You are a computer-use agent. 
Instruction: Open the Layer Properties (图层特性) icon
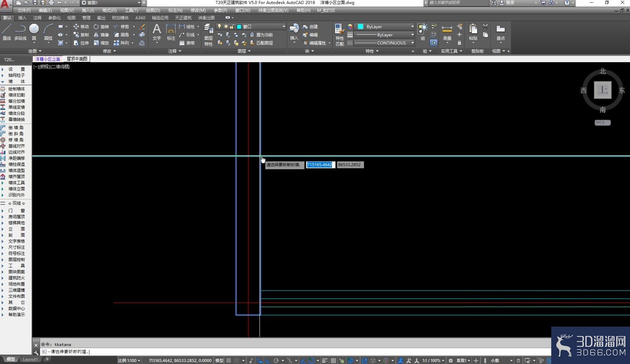208,35
